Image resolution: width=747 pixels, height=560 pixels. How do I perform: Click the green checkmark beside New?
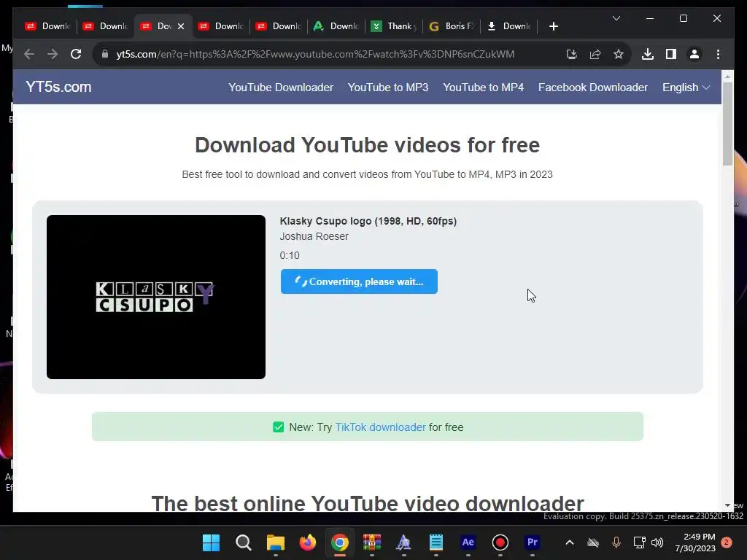click(278, 427)
